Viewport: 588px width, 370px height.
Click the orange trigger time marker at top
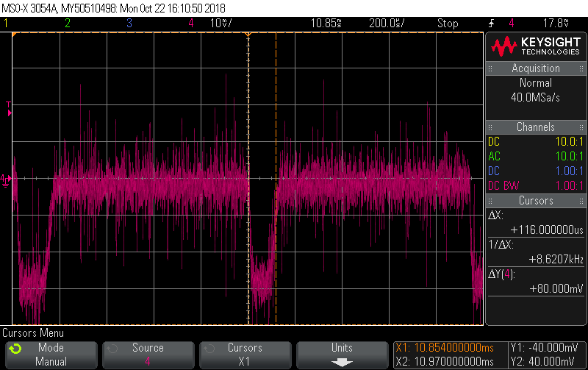[248, 35]
